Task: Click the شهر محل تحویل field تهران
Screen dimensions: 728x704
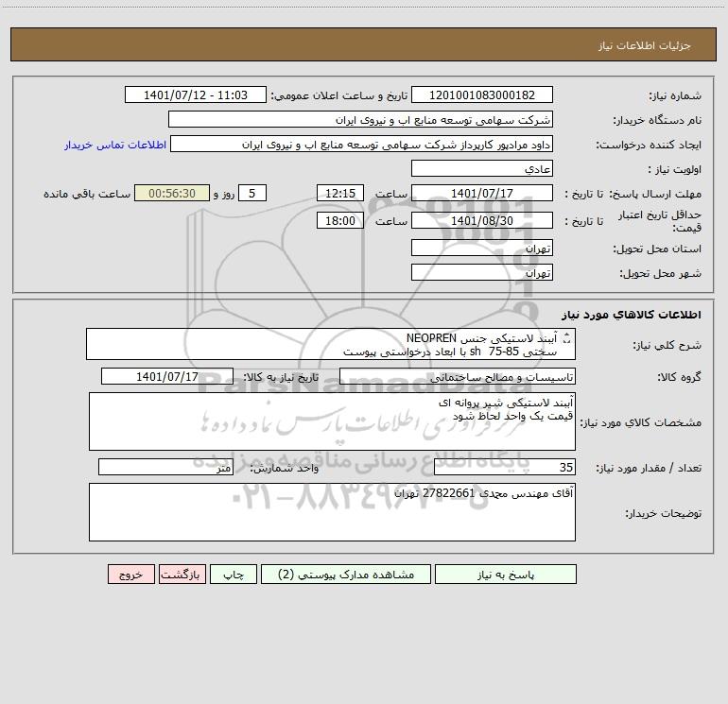Action: point(482,272)
